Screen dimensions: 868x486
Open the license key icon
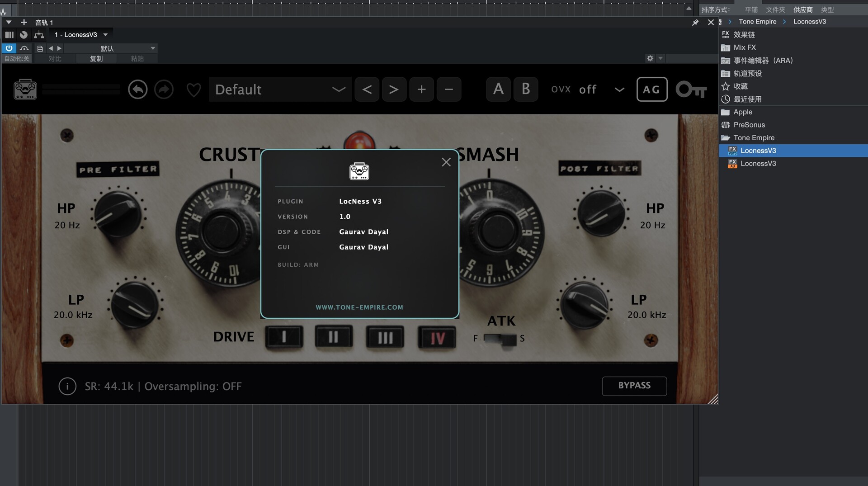[691, 90]
